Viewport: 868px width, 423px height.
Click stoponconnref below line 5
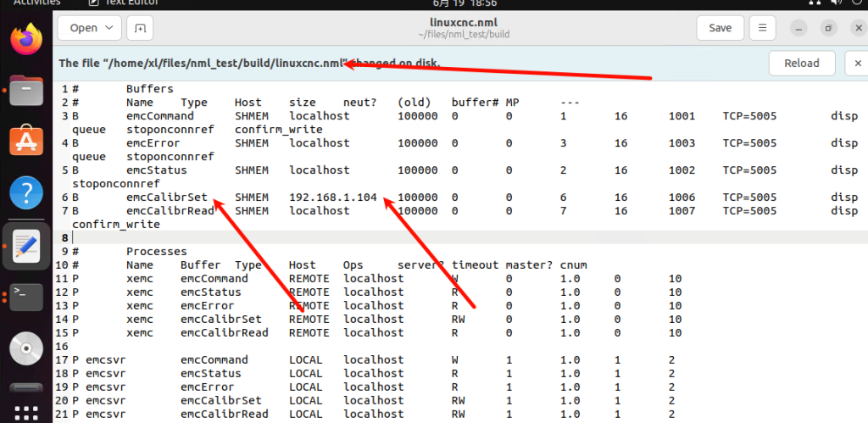pyautogui.click(x=116, y=183)
